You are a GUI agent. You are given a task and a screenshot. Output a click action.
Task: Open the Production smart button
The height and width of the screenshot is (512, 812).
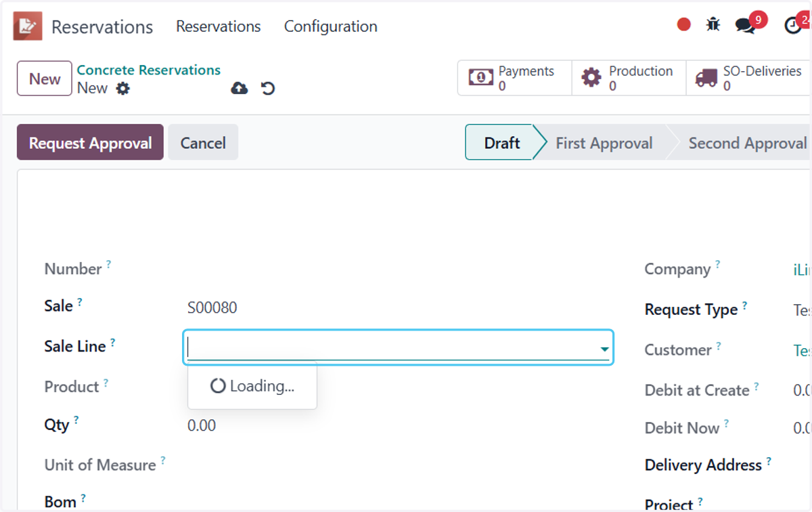tap(629, 78)
